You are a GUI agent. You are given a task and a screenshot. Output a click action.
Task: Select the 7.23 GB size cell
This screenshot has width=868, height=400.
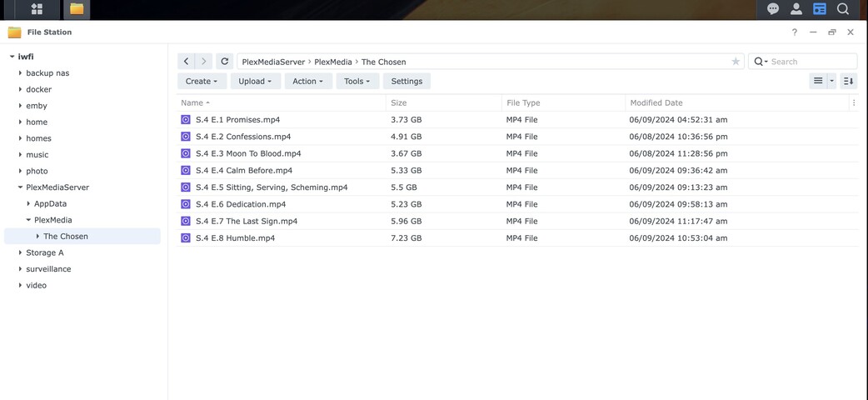click(407, 238)
